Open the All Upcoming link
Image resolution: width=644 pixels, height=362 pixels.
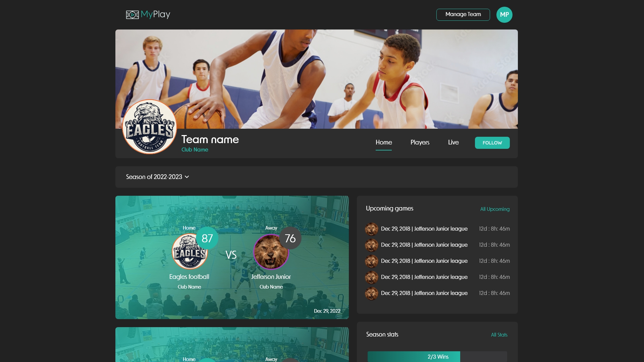pos(495,209)
